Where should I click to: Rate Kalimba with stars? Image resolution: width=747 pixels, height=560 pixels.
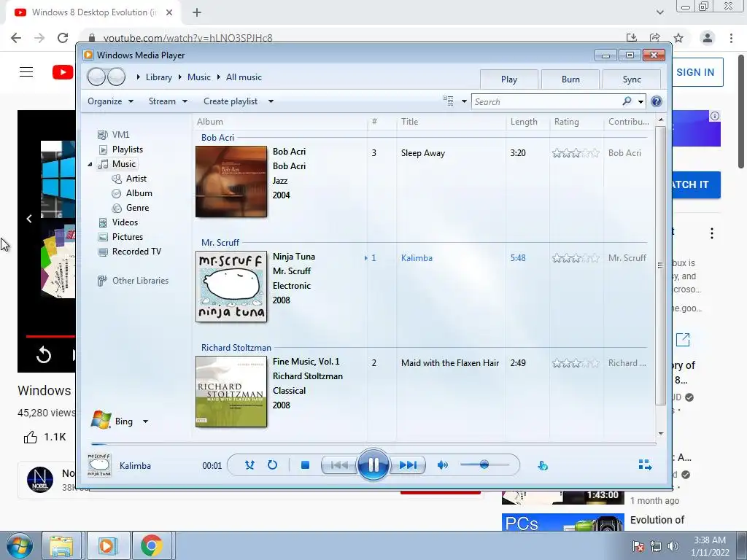tap(576, 258)
